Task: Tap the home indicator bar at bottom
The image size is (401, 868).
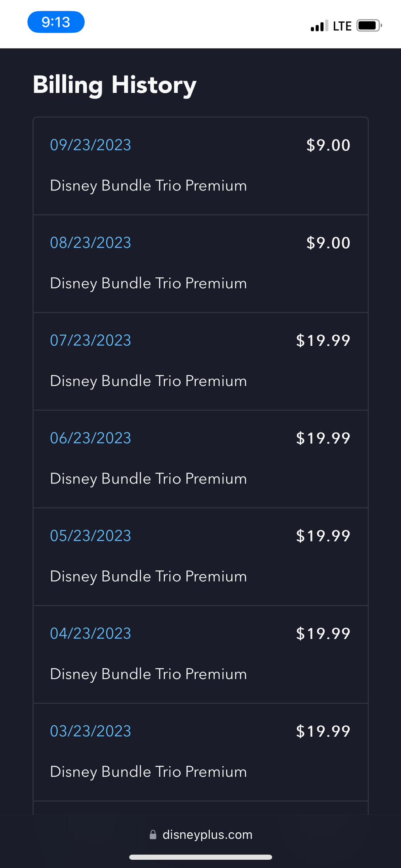Action: 201,857
